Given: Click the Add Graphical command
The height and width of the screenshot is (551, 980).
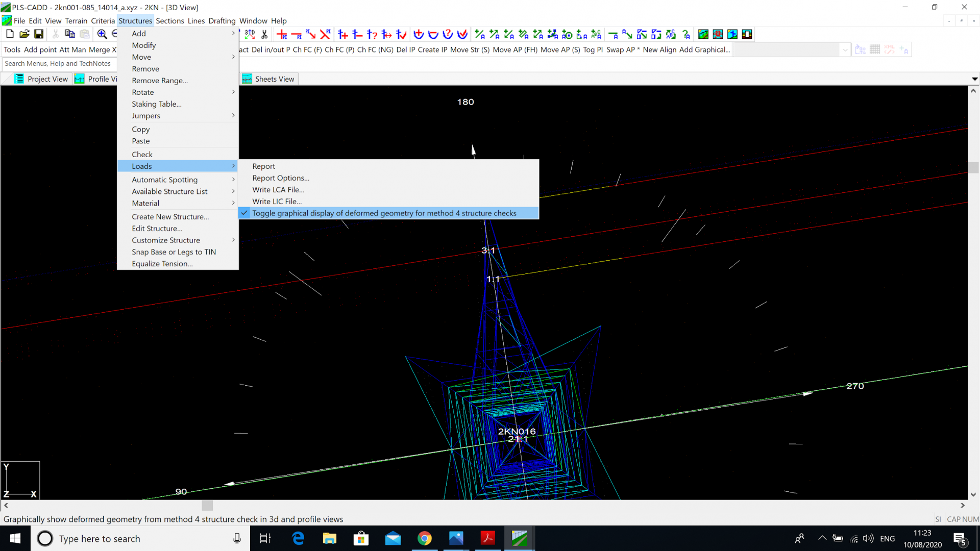Looking at the screenshot, I should 704,50.
